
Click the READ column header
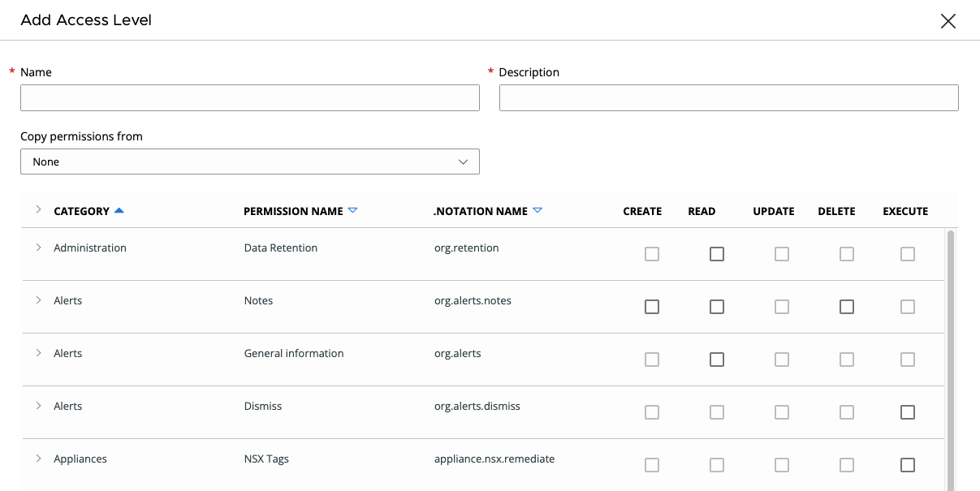(702, 211)
